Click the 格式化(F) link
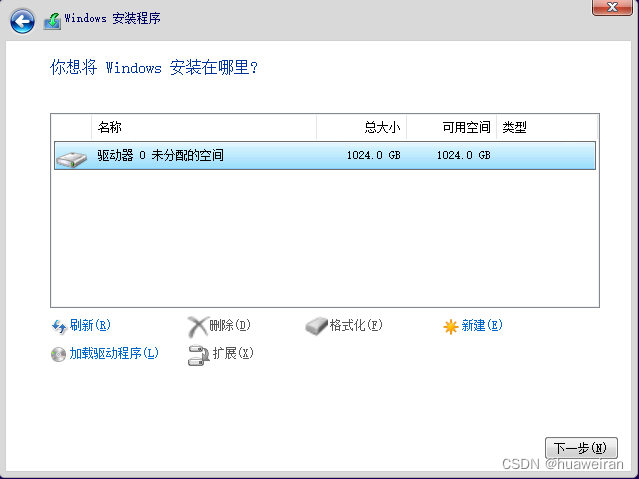The image size is (639, 479). click(x=356, y=325)
